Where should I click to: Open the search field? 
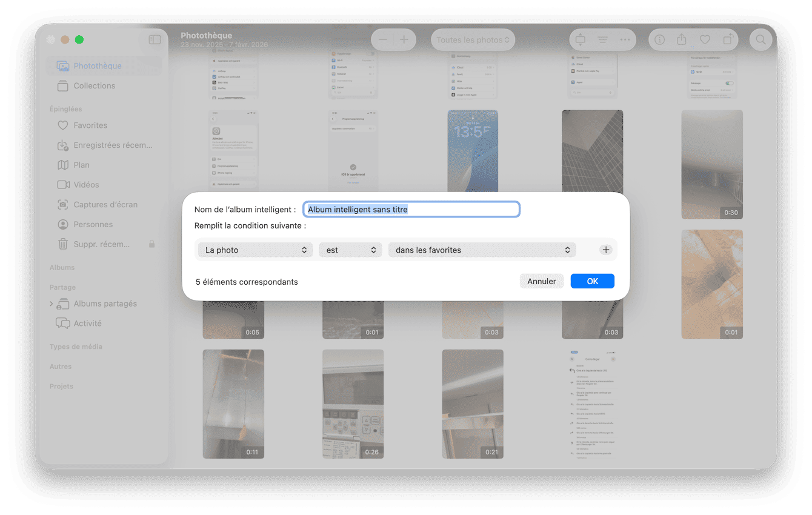761,39
